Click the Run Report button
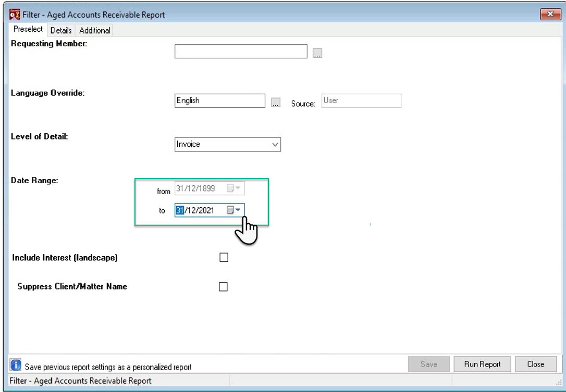This screenshot has width=566, height=392. click(x=482, y=364)
